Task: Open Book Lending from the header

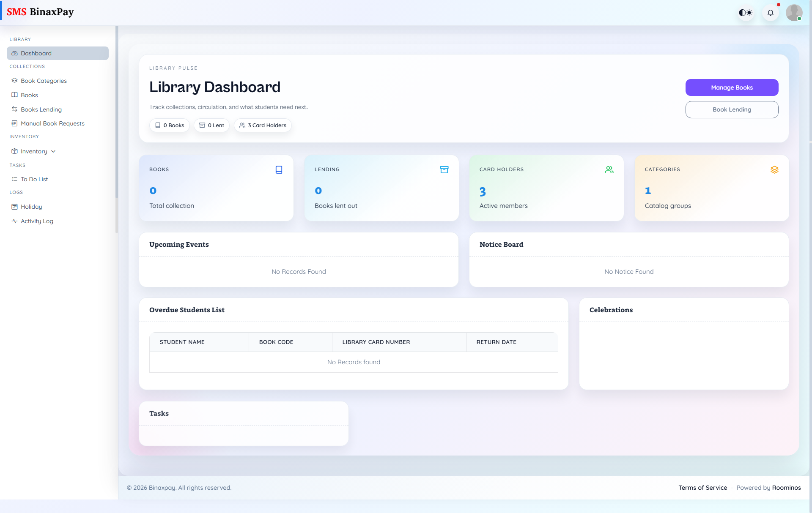Action: point(732,109)
